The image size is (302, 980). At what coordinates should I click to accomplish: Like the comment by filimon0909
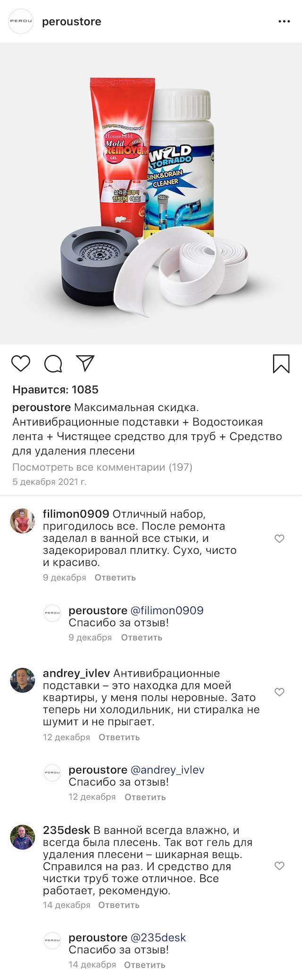(x=279, y=538)
